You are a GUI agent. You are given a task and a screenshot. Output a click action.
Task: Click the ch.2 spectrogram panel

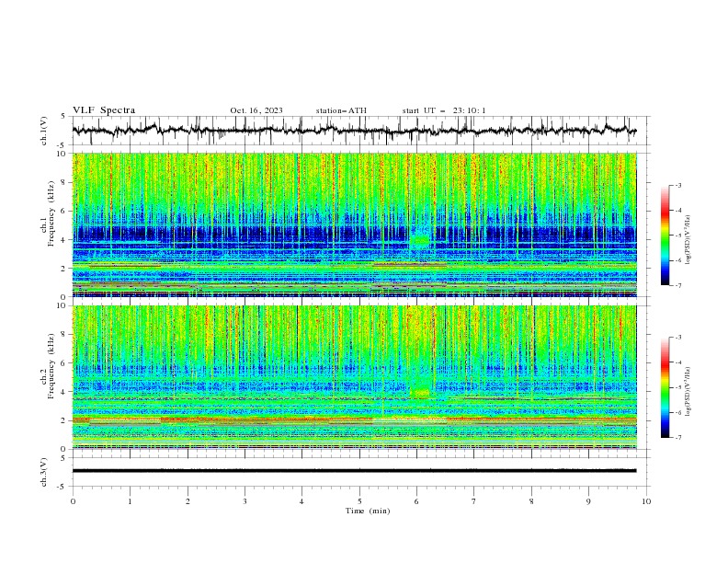(354, 377)
